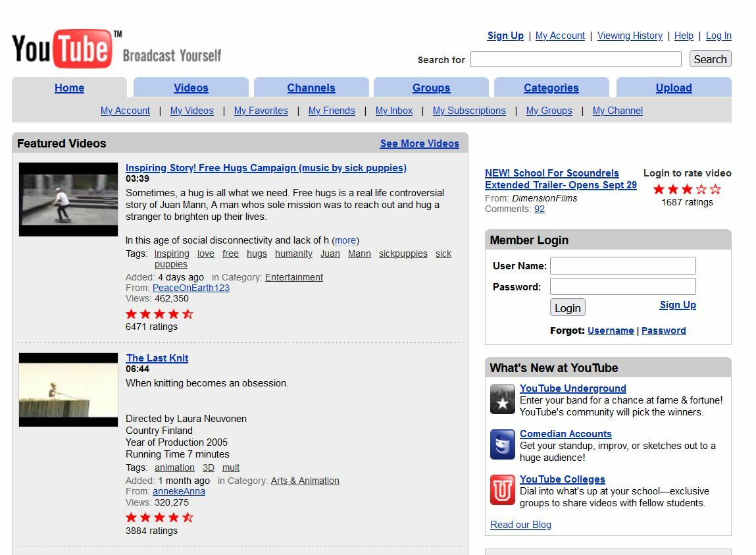The height and width of the screenshot is (555, 756).
Task: Click the hugs tag
Action: pyautogui.click(x=257, y=253)
